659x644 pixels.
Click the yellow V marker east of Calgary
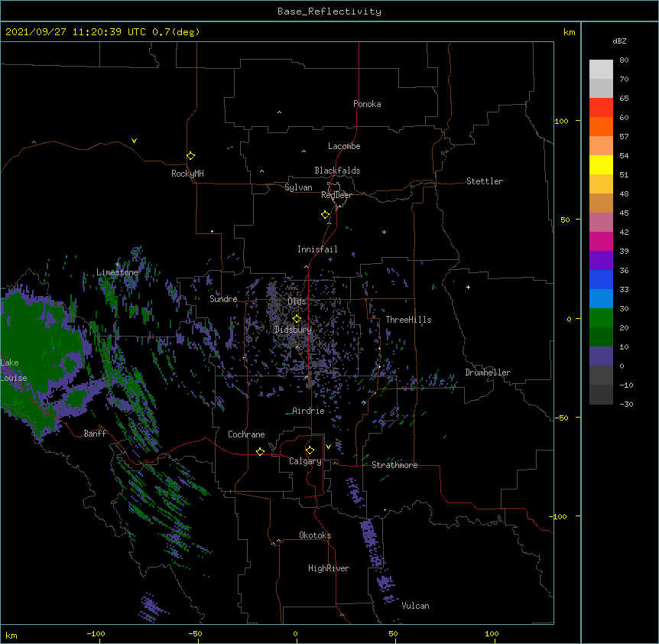tap(328, 447)
